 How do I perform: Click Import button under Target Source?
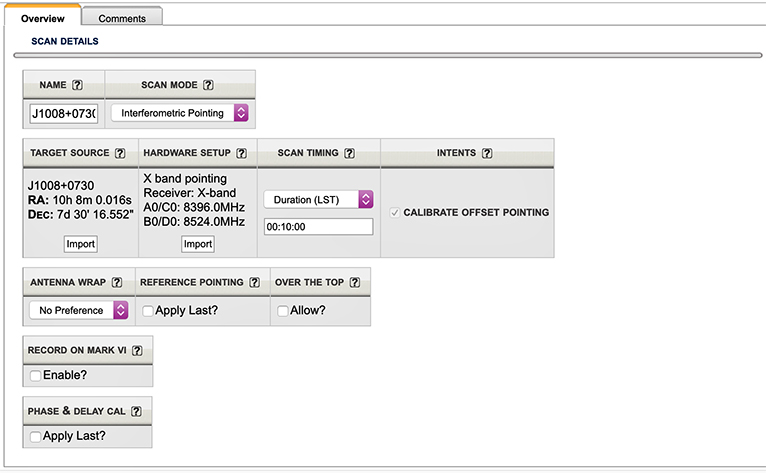point(80,244)
